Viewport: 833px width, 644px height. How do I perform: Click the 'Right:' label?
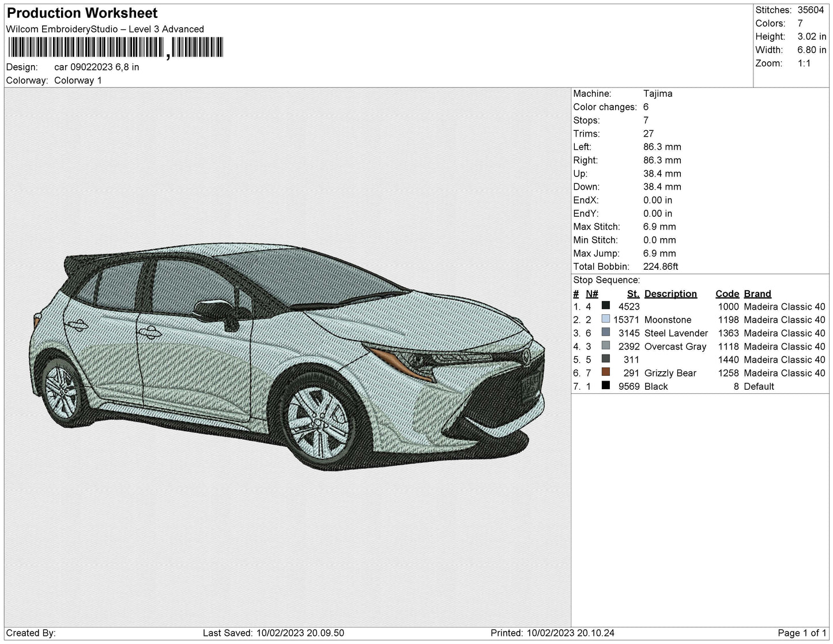point(585,160)
